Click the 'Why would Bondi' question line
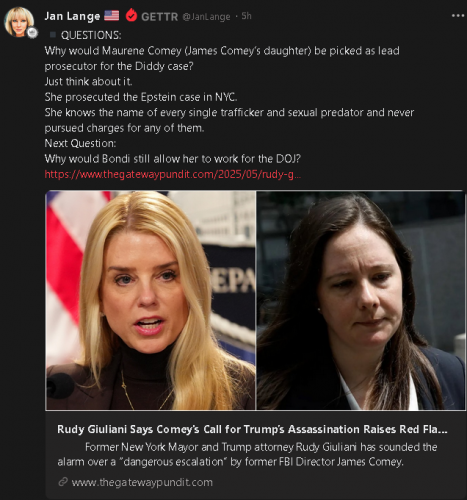 pos(173,159)
